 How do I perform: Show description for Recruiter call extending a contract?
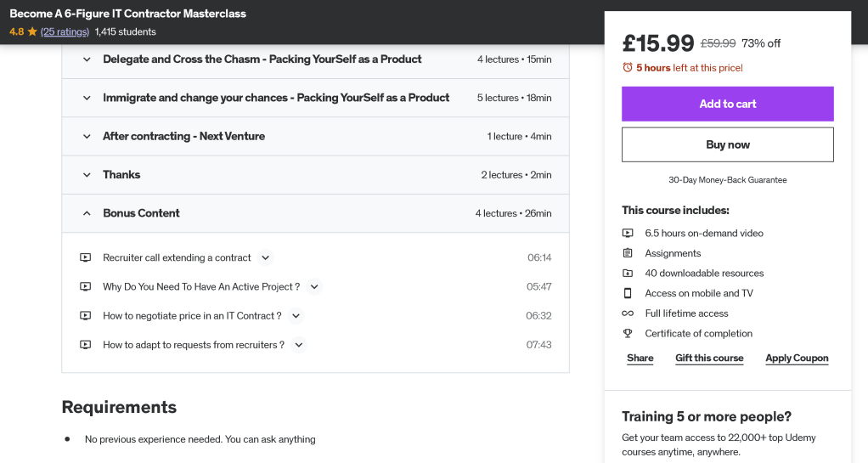266,257
